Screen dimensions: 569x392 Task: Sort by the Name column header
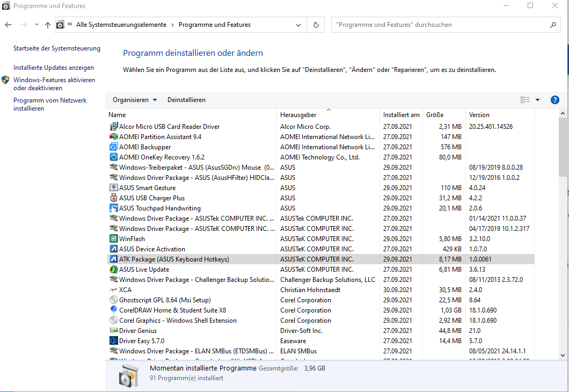pos(191,115)
